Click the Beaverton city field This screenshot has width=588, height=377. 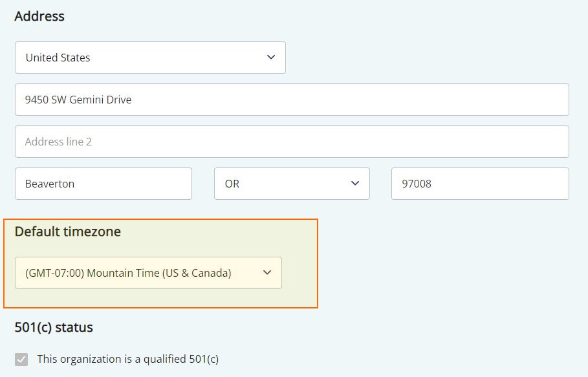(x=103, y=184)
